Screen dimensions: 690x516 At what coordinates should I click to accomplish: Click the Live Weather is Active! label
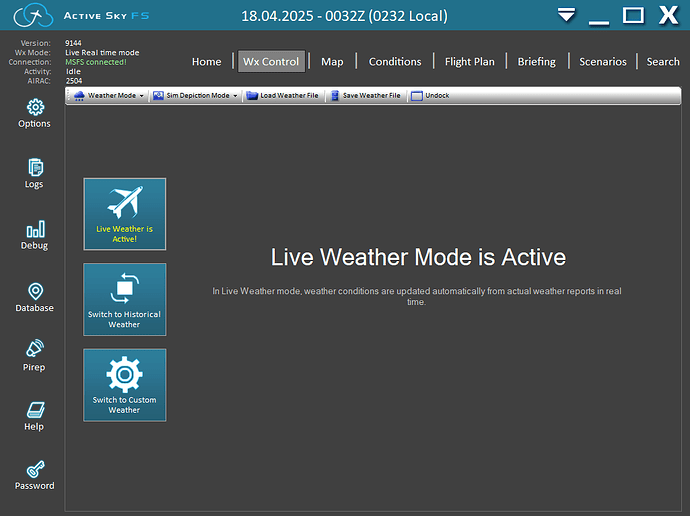point(125,234)
